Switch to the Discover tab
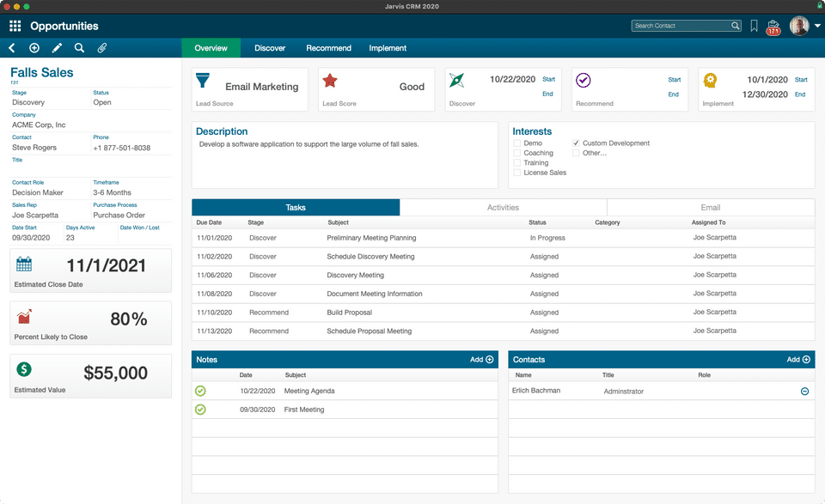Viewport: 825px width, 504px height. pos(270,48)
